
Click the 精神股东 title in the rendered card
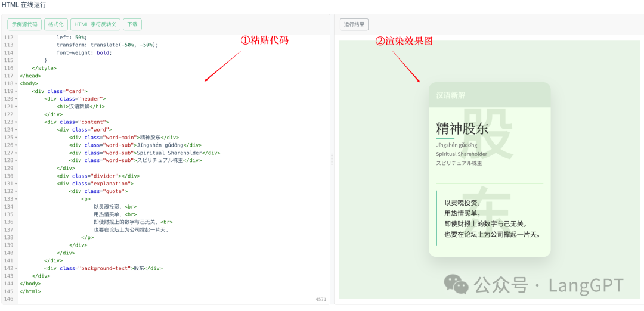[462, 128]
